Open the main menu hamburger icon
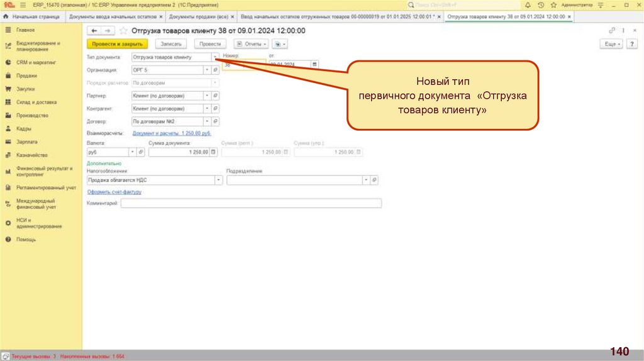Image resolution: width=644 pixels, height=361 pixels. pyautogui.click(x=23, y=5)
